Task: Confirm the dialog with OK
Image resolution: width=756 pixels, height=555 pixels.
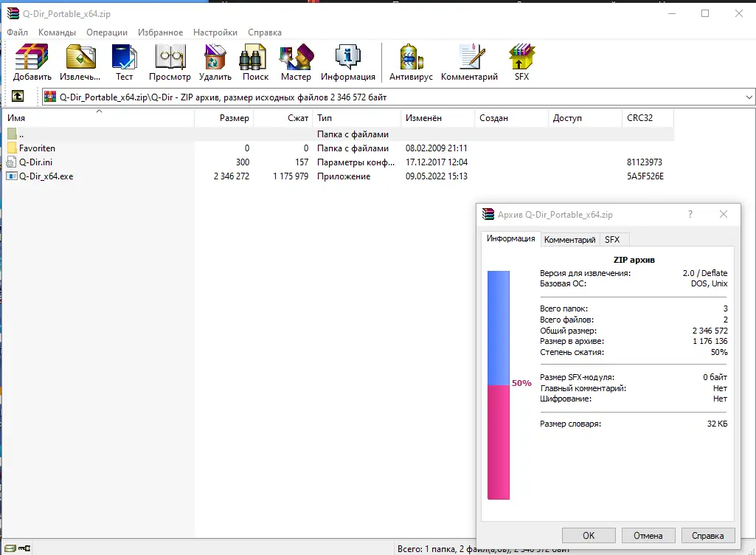Action: [589, 536]
